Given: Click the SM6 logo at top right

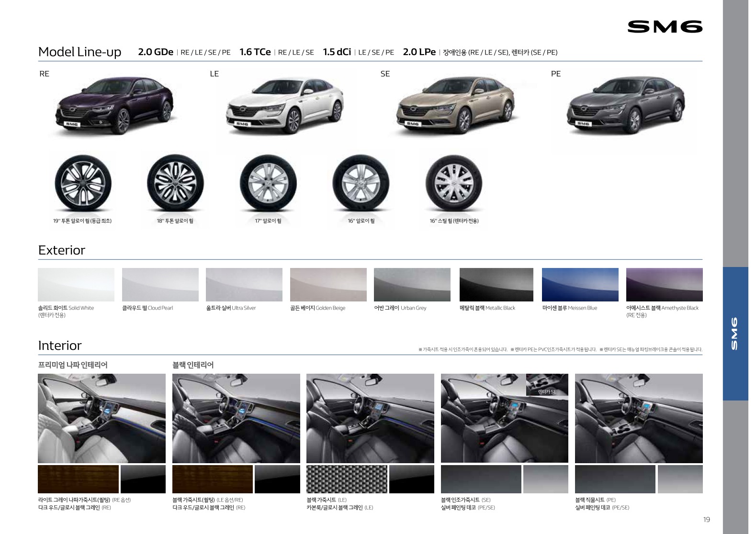Looking at the screenshot, I should pyautogui.click(x=665, y=27).
